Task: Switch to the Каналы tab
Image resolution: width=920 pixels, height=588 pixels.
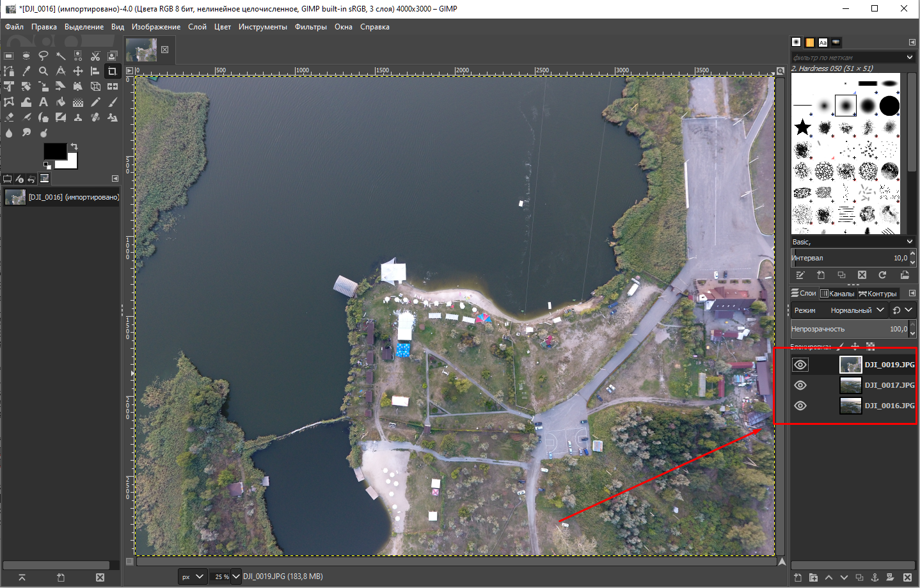Action: [837, 294]
